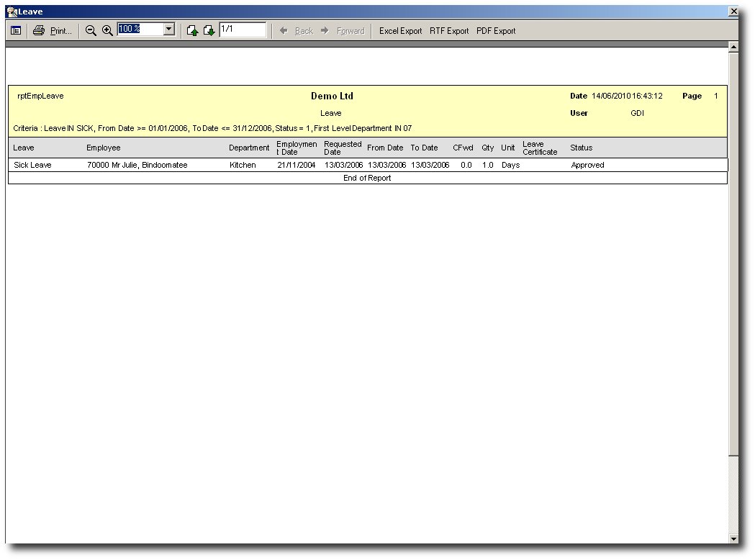Click the page number input field

[x=242, y=30]
